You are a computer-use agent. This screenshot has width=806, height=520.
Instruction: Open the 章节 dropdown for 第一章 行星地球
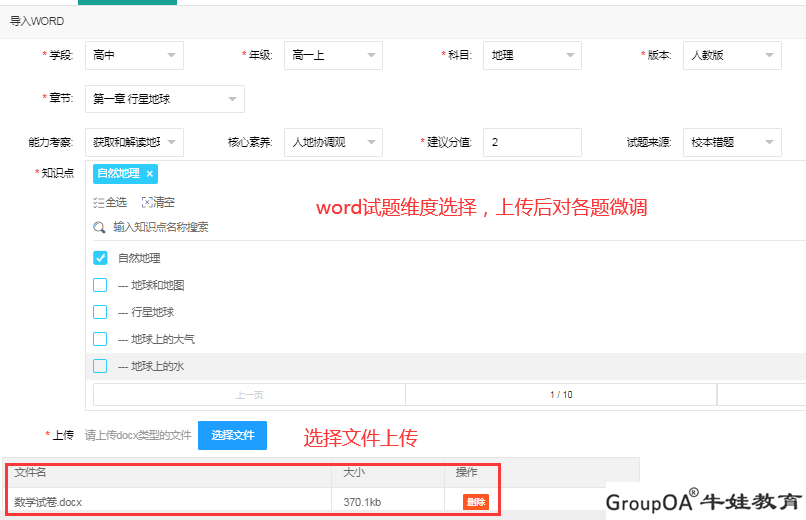pos(164,99)
